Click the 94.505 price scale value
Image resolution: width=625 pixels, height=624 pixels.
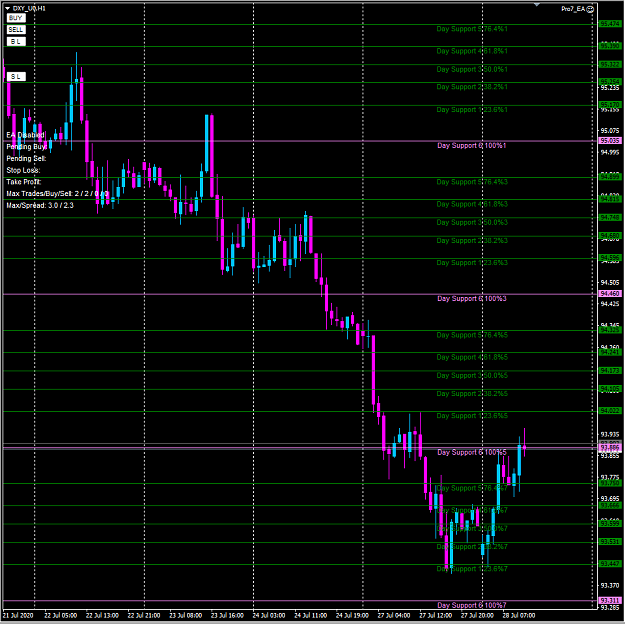[x=610, y=283]
